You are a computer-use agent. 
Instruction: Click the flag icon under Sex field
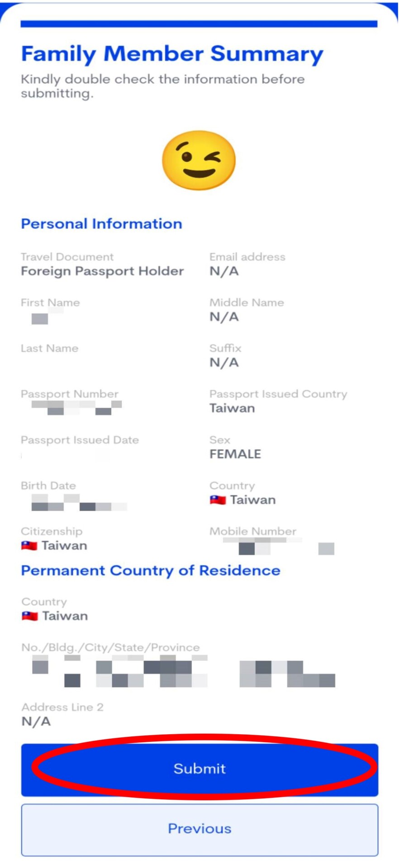pyautogui.click(x=218, y=500)
